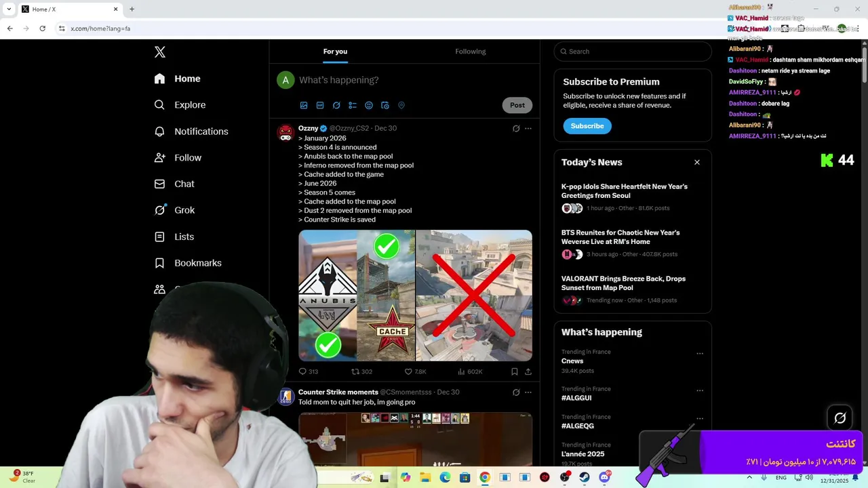Open the X logo home link
Viewport: 868px width, 488px height.
point(160,52)
